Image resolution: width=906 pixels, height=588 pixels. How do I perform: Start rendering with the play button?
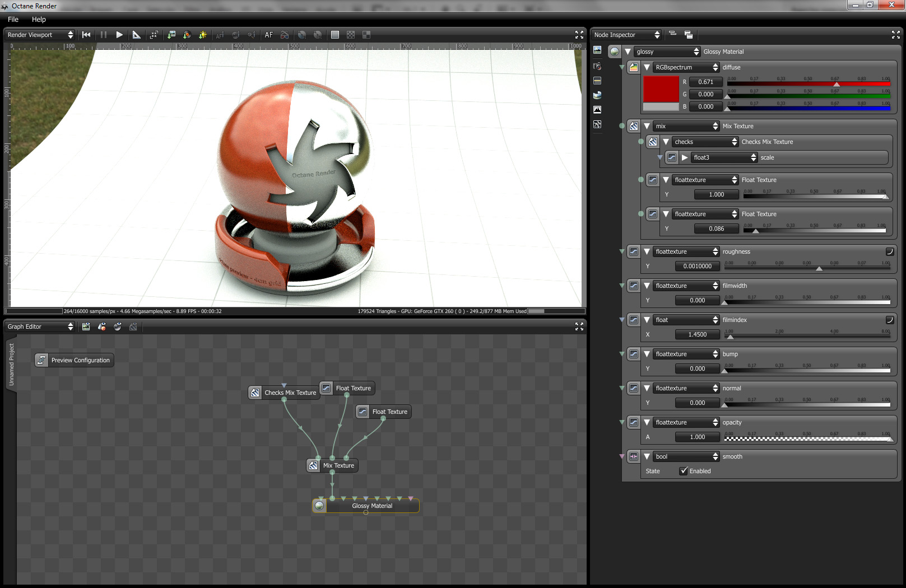(119, 35)
